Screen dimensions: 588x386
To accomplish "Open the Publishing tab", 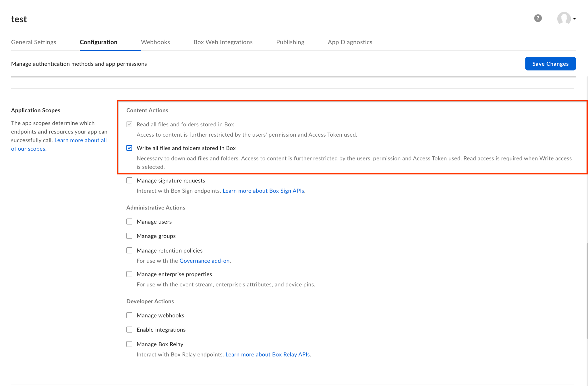I will pos(290,42).
